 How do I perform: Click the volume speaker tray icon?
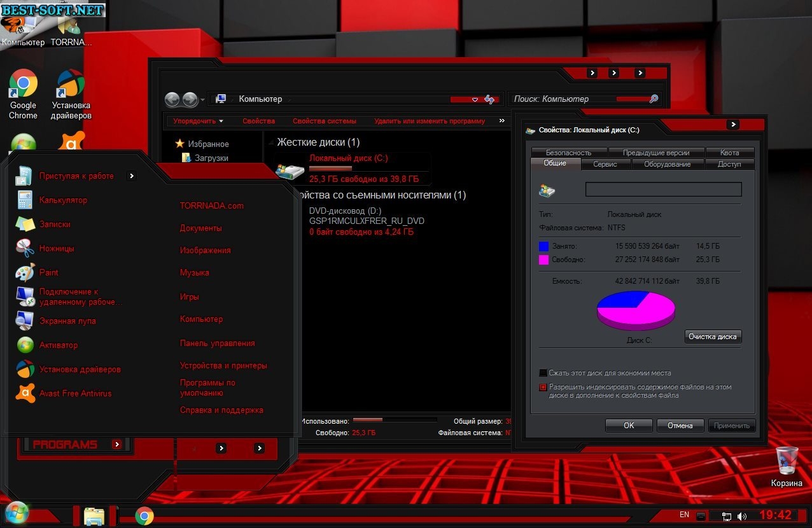point(741,516)
